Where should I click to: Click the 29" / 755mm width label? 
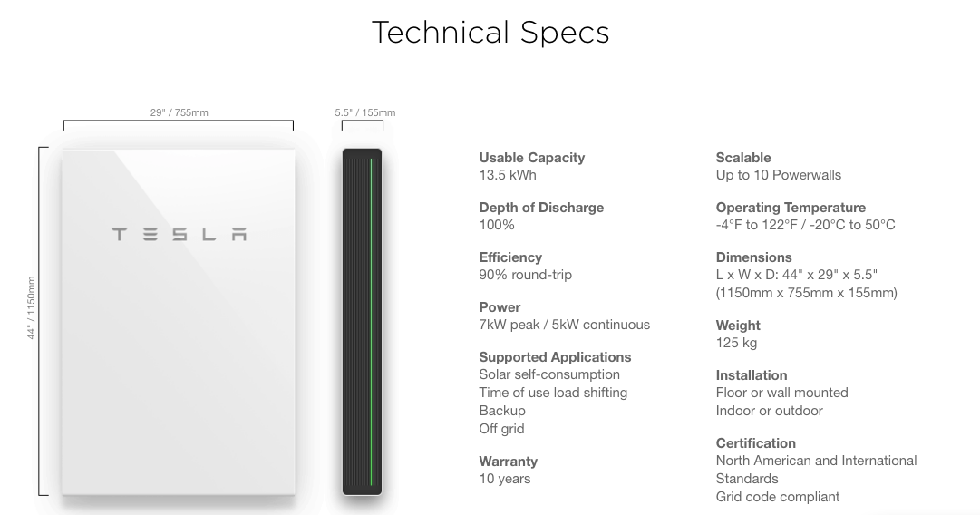[x=179, y=112]
